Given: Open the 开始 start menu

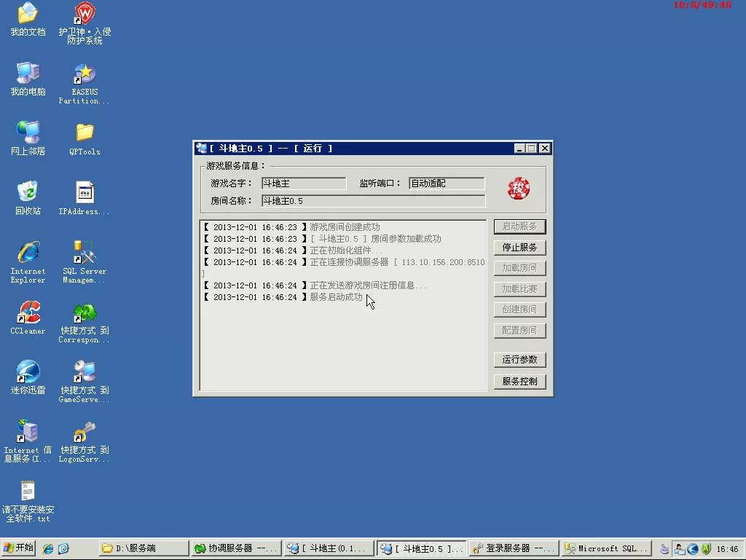Looking at the screenshot, I should [18, 548].
